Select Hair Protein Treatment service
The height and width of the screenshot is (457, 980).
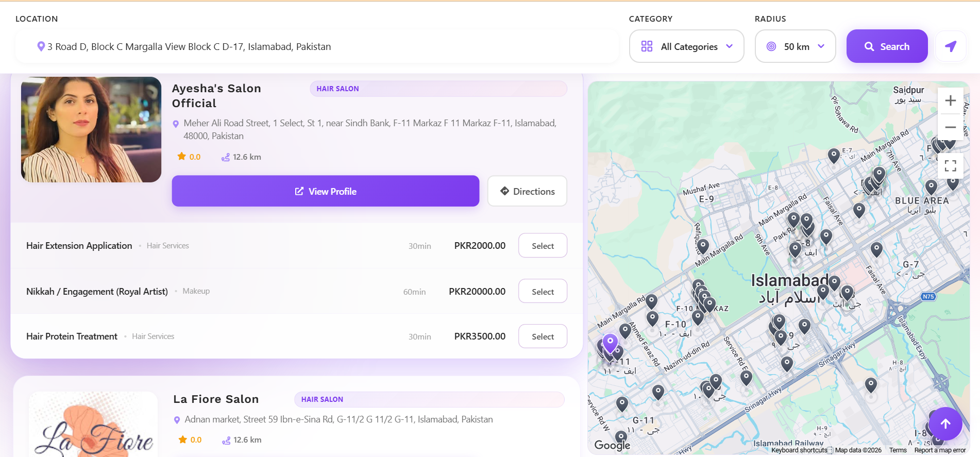(543, 336)
